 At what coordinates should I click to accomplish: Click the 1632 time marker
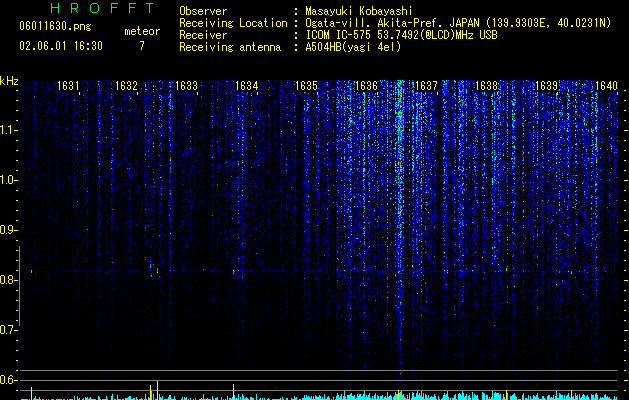126,86
